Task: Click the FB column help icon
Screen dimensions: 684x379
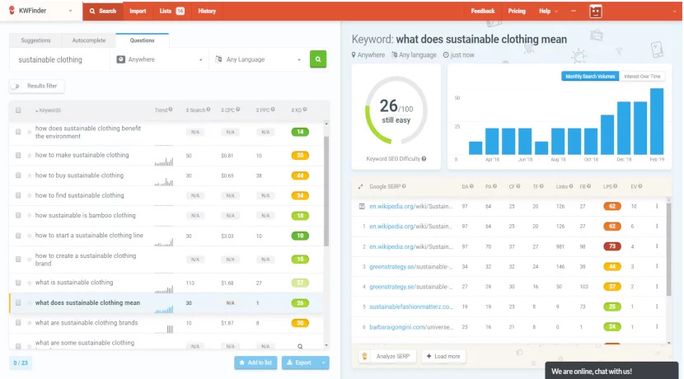Action: (x=588, y=186)
